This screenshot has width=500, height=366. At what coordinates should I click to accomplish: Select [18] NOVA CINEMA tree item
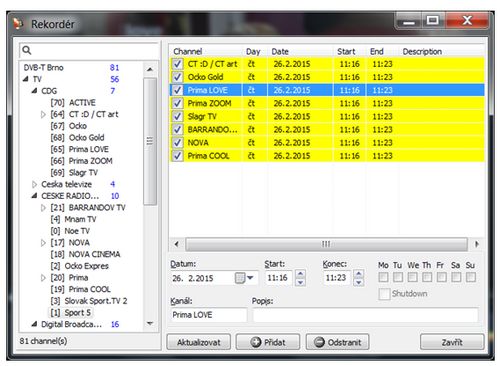click(x=85, y=254)
